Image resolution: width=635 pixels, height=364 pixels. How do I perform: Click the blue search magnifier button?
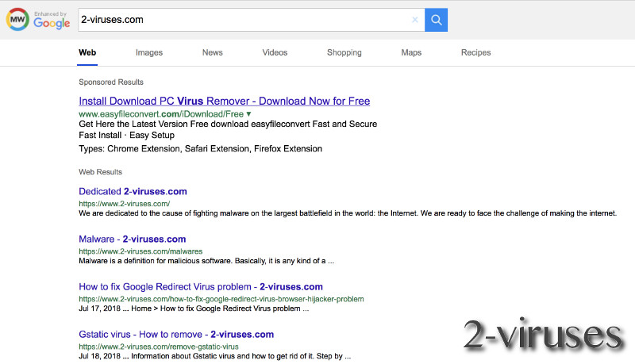pyautogui.click(x=436, y=20)
